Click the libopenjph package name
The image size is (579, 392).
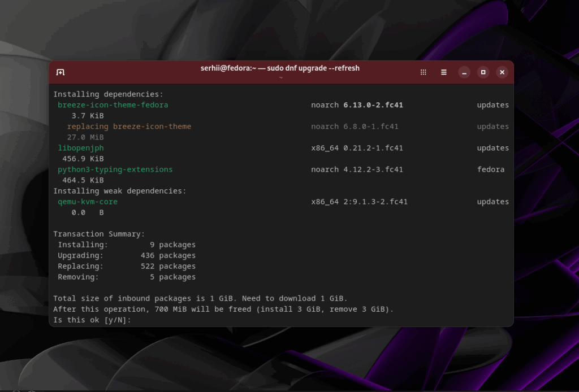[81, 148]
